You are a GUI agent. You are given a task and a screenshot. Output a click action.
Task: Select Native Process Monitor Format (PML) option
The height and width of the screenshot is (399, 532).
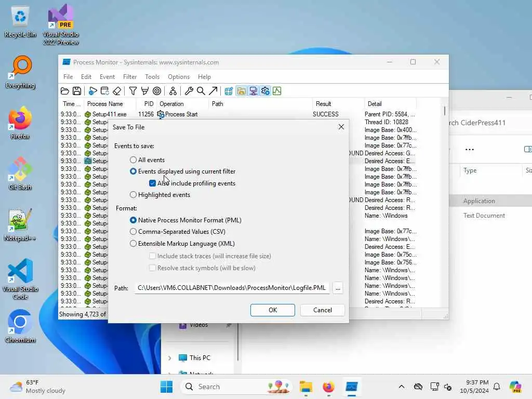(x=133, y=220)
